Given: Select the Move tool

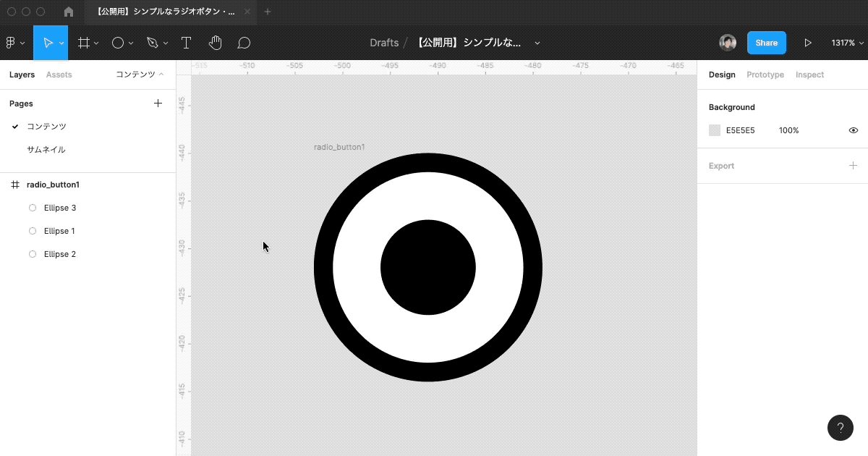Looking at the screenshot, I should point(48,42).
